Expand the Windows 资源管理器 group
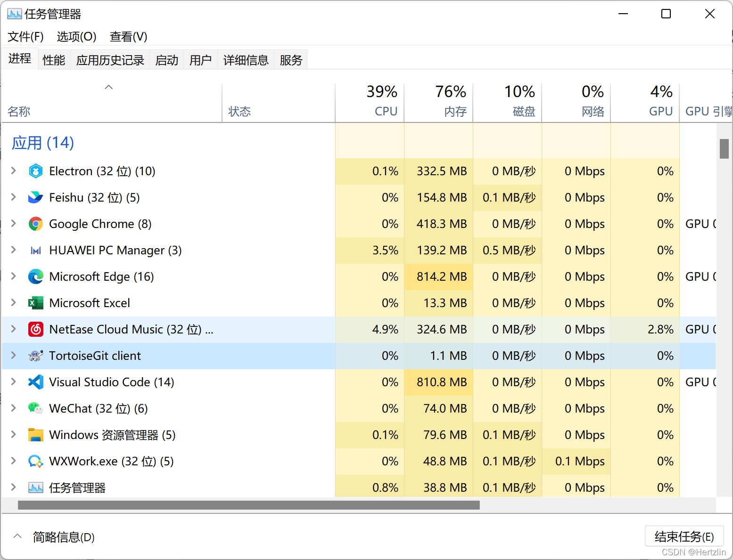The image size is (733, 560). pos(14,434)
